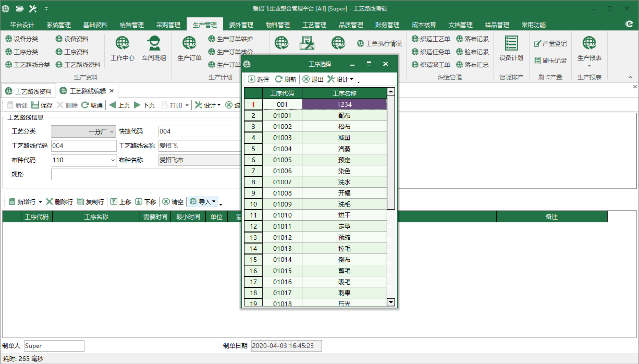Collapse the ribbon with the chevron

tap(630, 77)
